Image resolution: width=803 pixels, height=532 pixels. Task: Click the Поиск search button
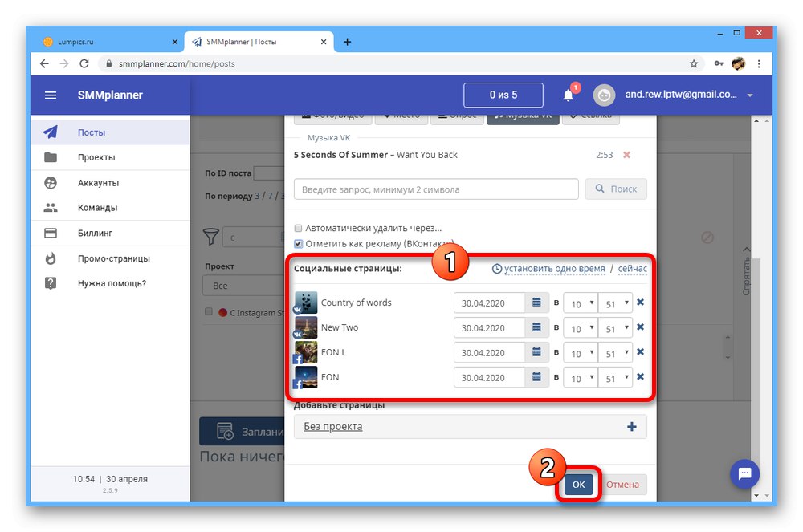coord(616,189)
